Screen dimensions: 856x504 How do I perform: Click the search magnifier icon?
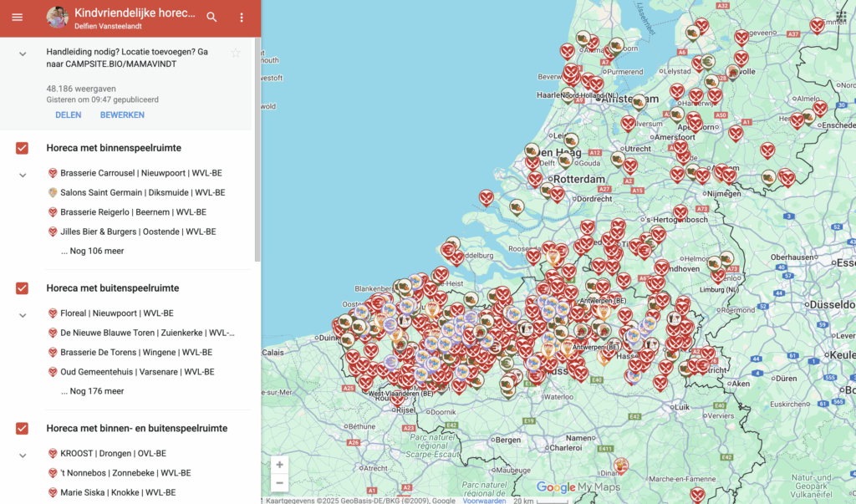[x=211, y=18]
